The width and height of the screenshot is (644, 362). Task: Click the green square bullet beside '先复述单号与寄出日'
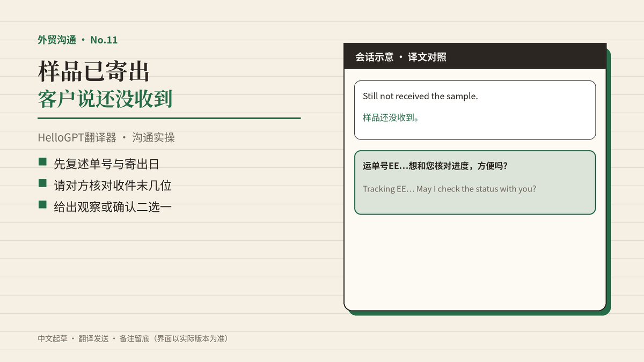point(42,162)
